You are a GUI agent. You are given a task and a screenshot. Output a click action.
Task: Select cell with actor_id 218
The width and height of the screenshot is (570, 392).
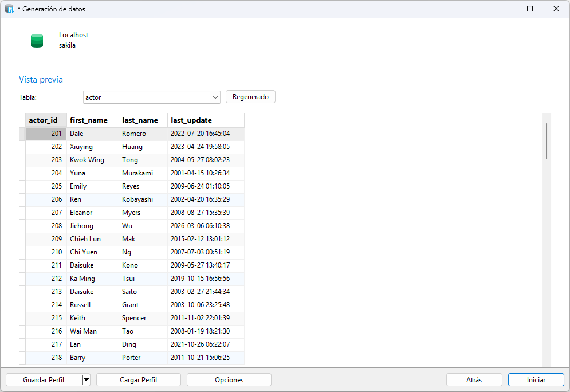pos(46,358)
